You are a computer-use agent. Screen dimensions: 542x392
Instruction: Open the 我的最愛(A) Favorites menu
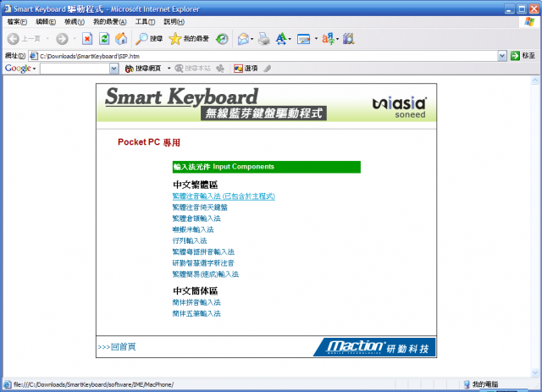pyautogui.click(x=110, y=22)
